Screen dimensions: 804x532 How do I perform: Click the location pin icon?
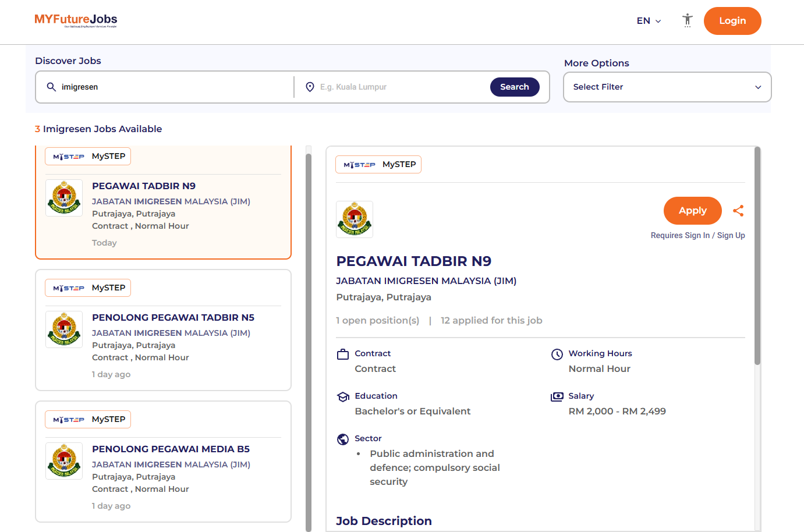(x=310, y=87)
